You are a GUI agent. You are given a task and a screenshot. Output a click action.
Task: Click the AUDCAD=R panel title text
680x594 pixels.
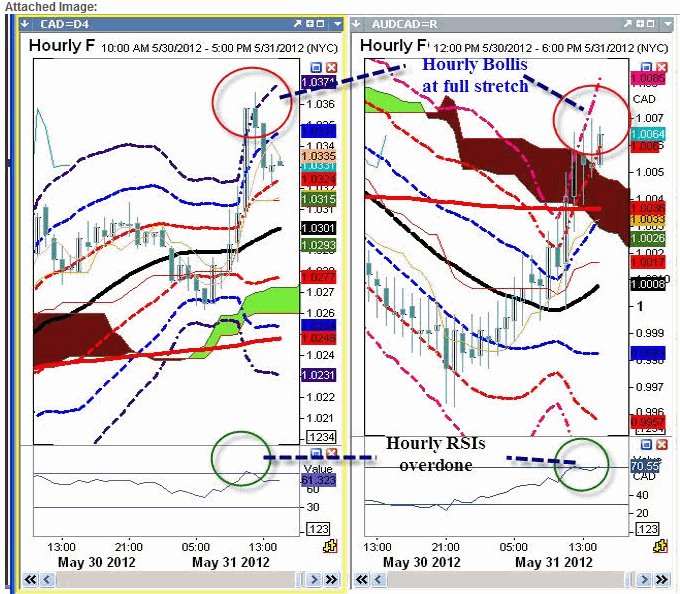(x=404, y=24)
